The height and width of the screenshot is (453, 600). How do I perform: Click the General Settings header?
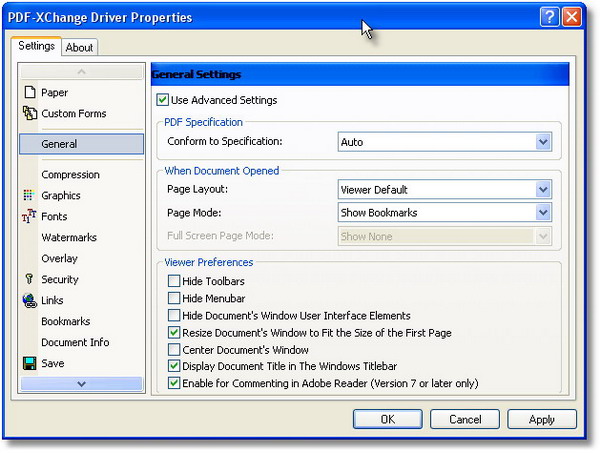click(360, 74)
